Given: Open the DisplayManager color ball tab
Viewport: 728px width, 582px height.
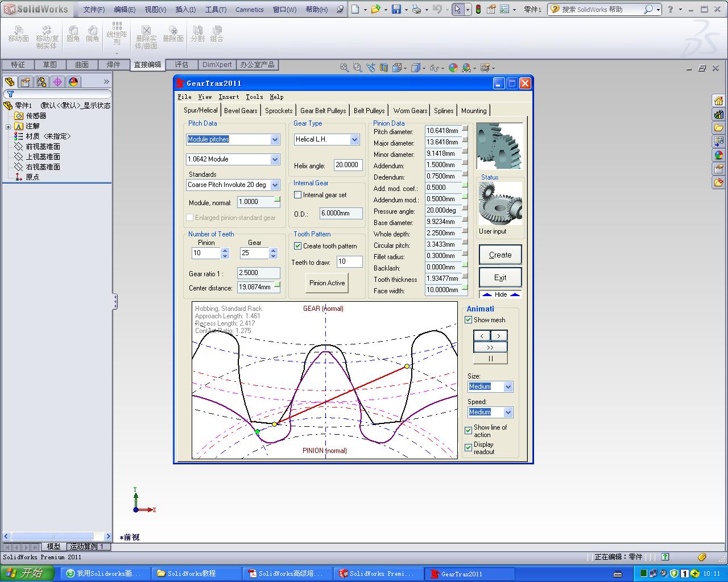Looking at the screenshot, I should 73,82.
